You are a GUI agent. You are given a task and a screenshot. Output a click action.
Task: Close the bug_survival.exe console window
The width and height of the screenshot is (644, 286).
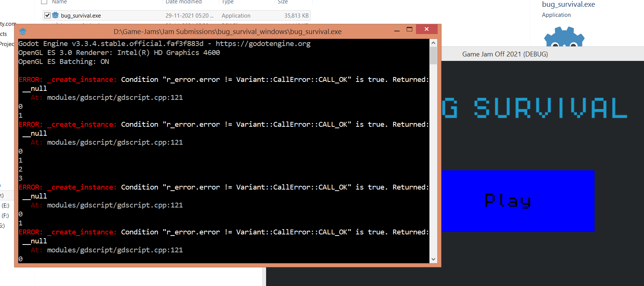[x=426, y=29]
